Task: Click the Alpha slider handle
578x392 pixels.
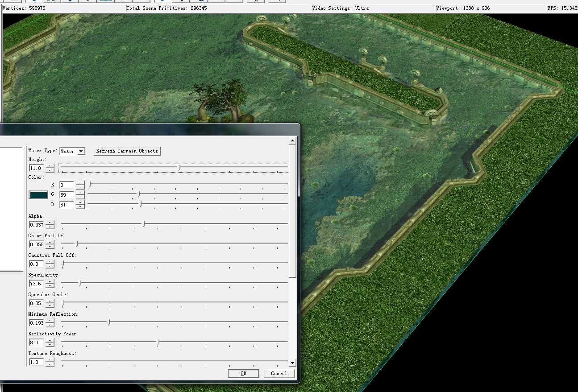Action: click(144, 224)
